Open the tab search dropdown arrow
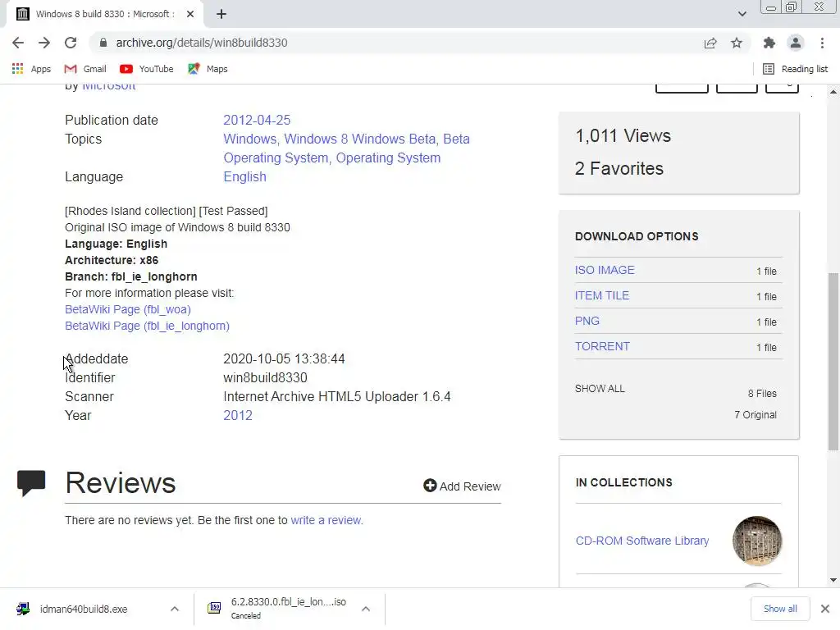 (x=742, y=14)
